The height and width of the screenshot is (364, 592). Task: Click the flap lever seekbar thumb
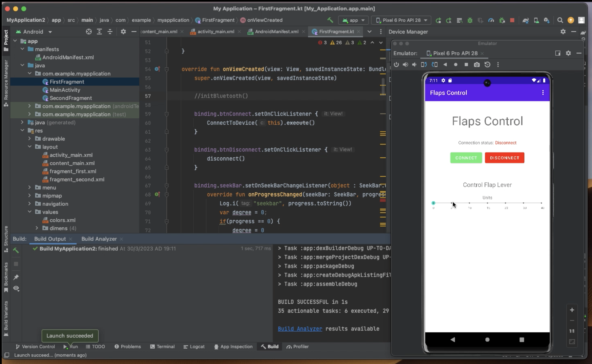433,203
